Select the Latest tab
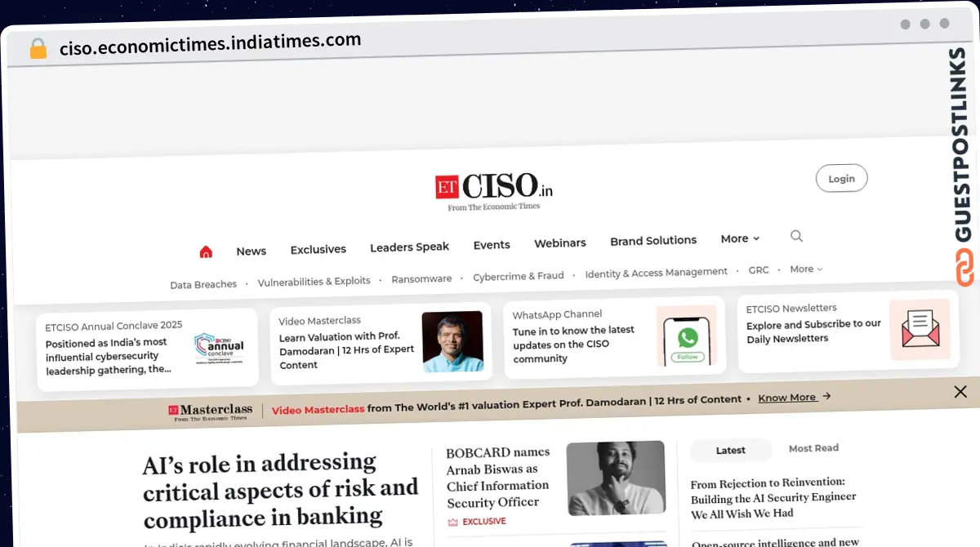Viewport: 980px width, 547px height. click(730, 450)
